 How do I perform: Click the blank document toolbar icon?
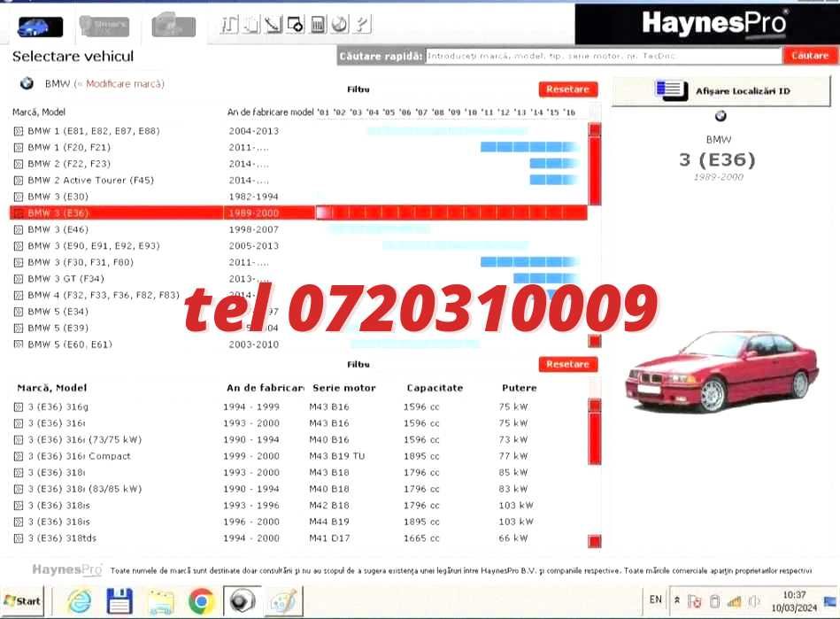(x=251, y=25)
